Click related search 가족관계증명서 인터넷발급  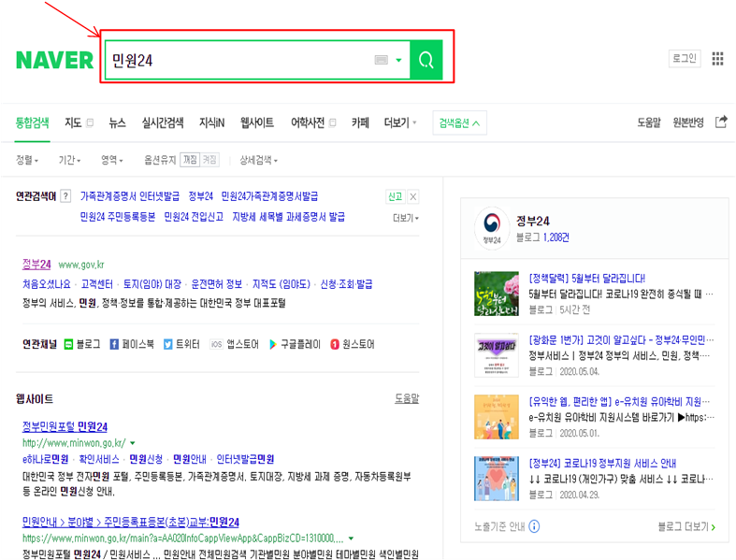[x=130, y=196]
